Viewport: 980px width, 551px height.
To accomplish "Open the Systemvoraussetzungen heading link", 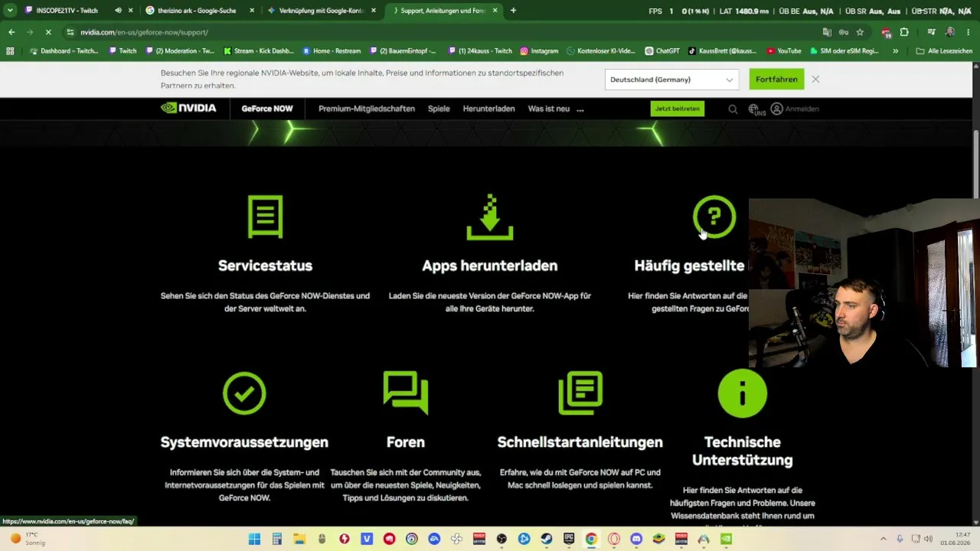I will (x=244, y=442).
